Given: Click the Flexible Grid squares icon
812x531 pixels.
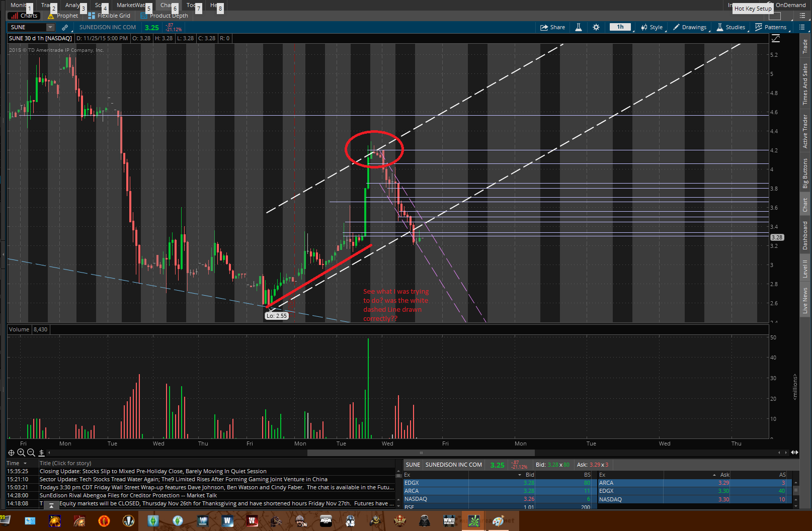Looking at the screenshot, I should click(92, 16).
